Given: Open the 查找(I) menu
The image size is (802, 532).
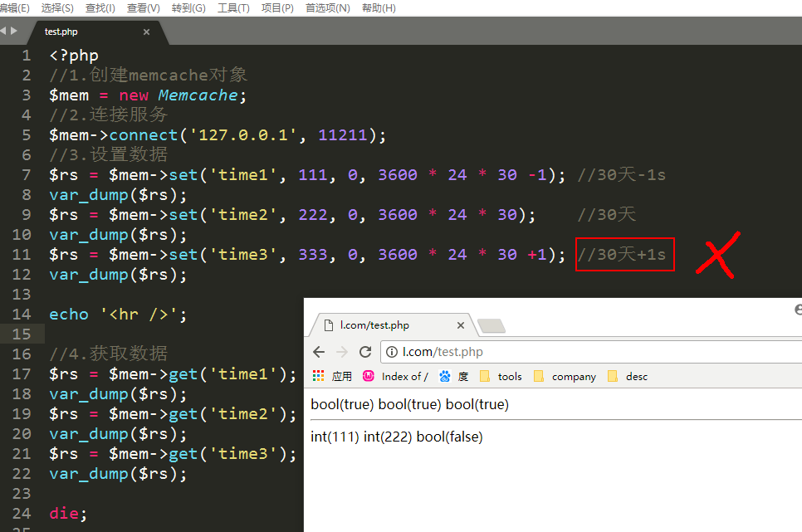Looking at the screenshot, I should [x=100, y=7].
